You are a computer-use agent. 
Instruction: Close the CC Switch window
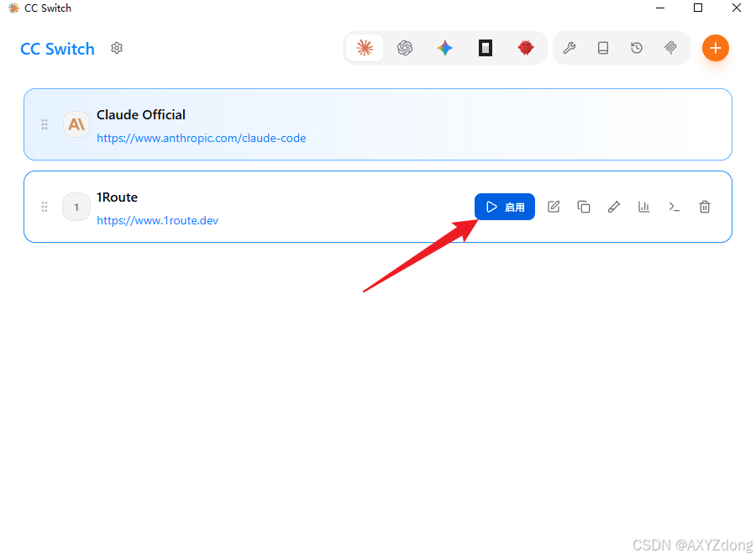pyautogui.click(x=736, y=8)
